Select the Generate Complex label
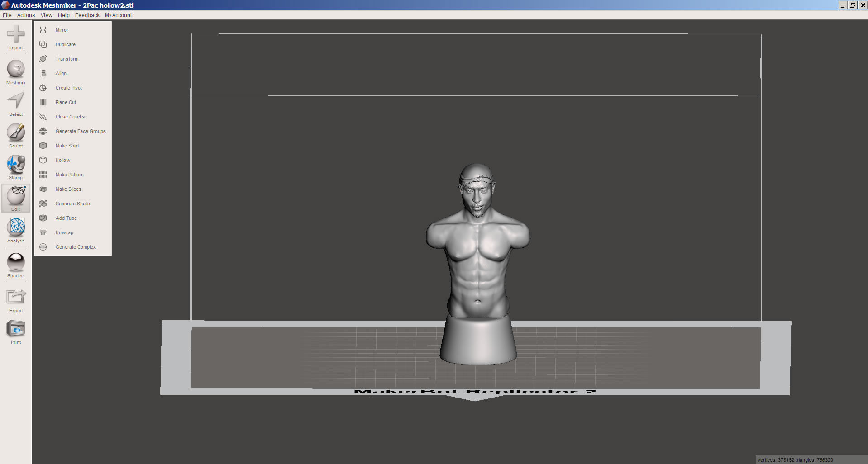This screenshot has height=464, width=868. [76, 247]
